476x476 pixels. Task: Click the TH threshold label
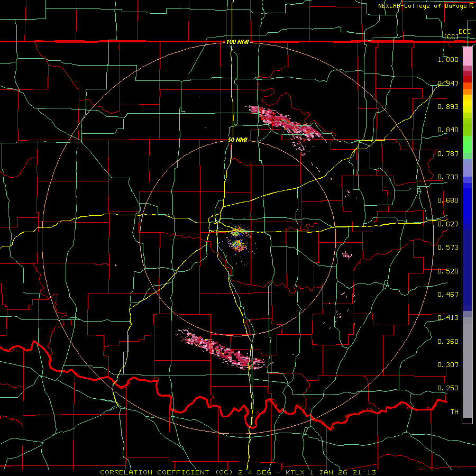pos(454,412)
